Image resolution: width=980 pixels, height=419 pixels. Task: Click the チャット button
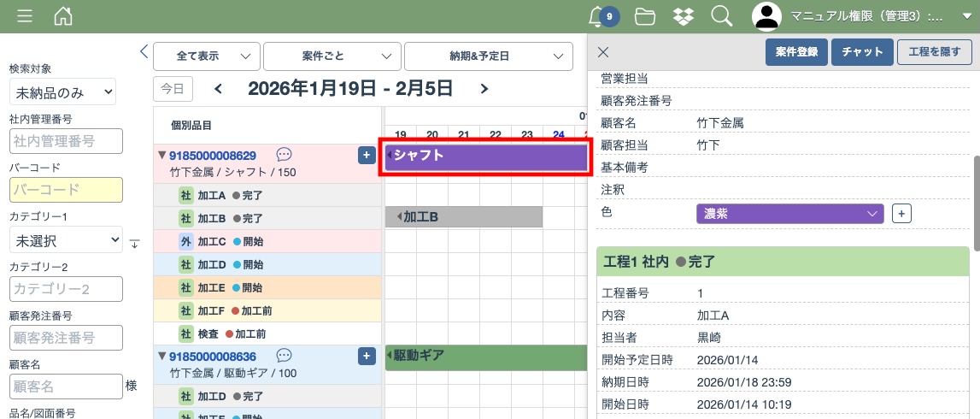(862, 52)
